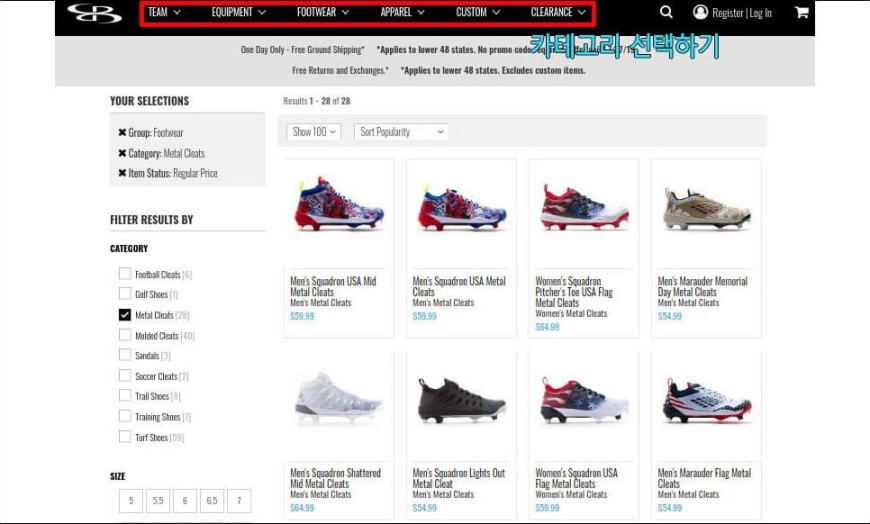Uncheck the Metal Cleats filter
Viewport: 870px width, 524px height.
[125, 315]
